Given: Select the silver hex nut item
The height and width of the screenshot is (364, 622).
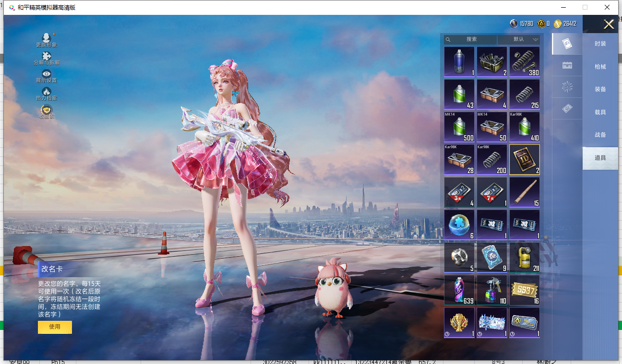Looking at the screenshot, I should tap(459, 258).
